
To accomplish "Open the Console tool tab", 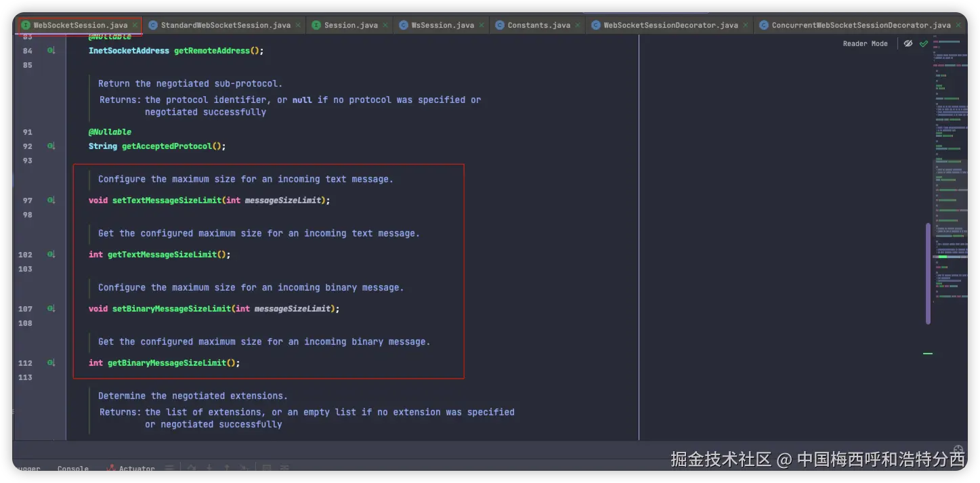I will 73,468.
